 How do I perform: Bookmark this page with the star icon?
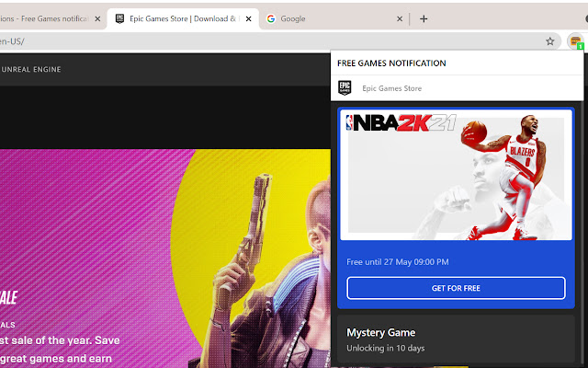point(549,41)
